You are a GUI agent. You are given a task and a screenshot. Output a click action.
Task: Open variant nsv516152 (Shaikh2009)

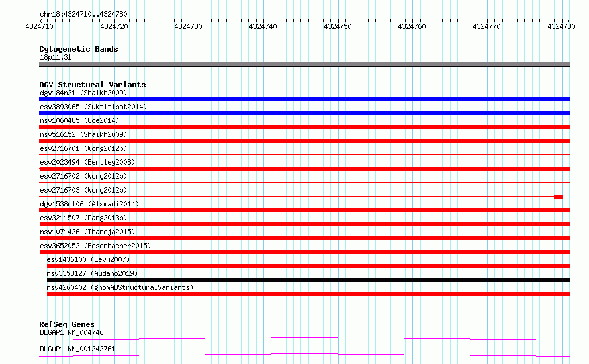(x=83, y=134)
